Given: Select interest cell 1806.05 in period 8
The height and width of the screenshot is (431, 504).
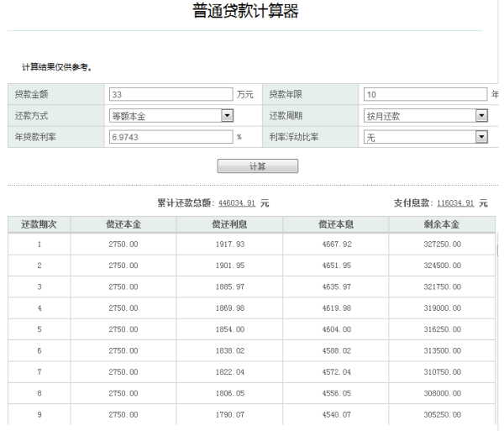Looking at the screenshot, I should 230,393.
